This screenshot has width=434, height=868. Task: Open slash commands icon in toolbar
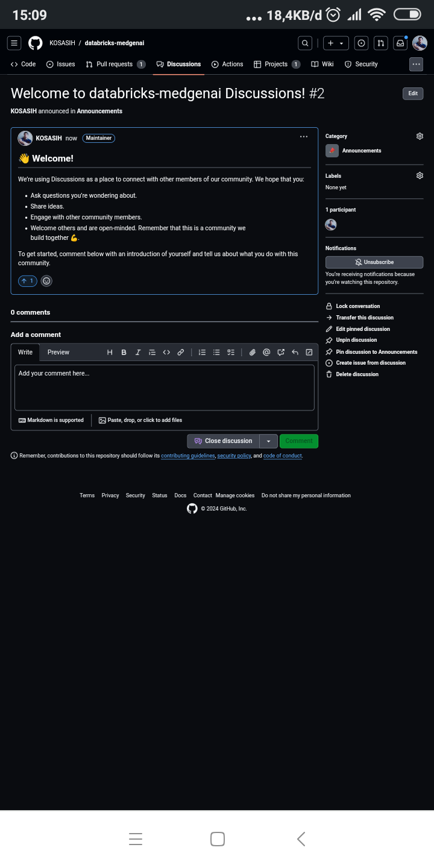tap(309, 353)
